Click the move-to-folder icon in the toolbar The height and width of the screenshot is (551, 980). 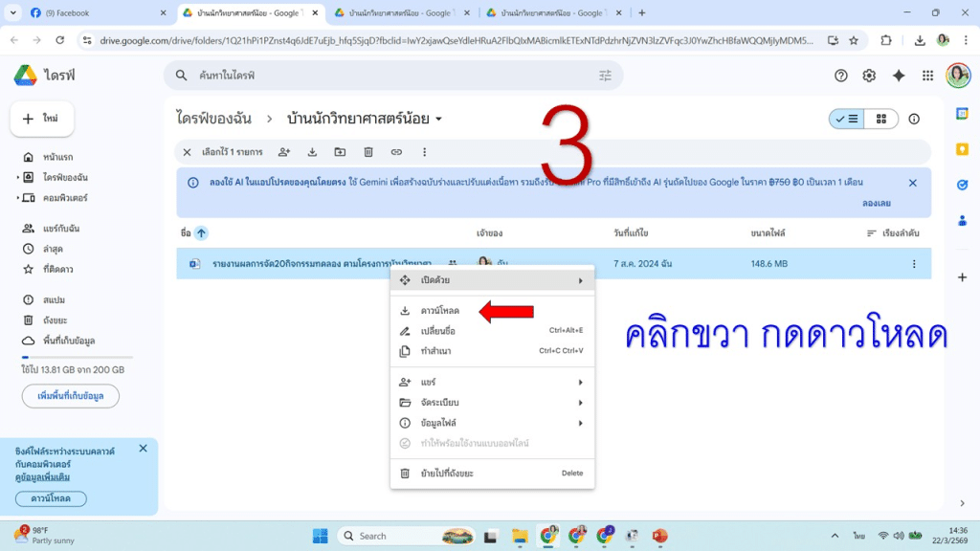point(341,152)
